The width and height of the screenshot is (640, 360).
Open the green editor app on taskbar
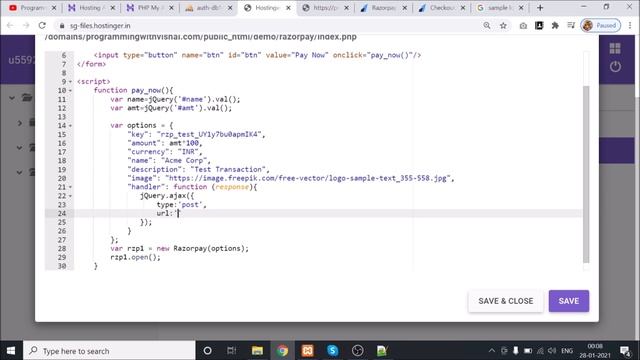[x=382, y=351]
